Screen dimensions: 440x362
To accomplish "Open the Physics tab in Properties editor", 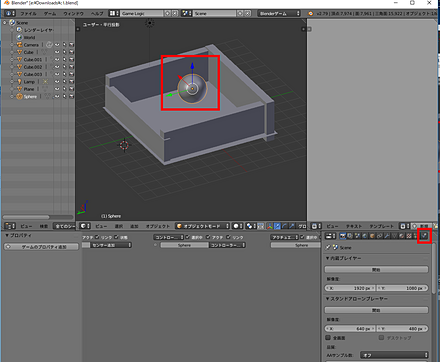I will pos(424,236).
